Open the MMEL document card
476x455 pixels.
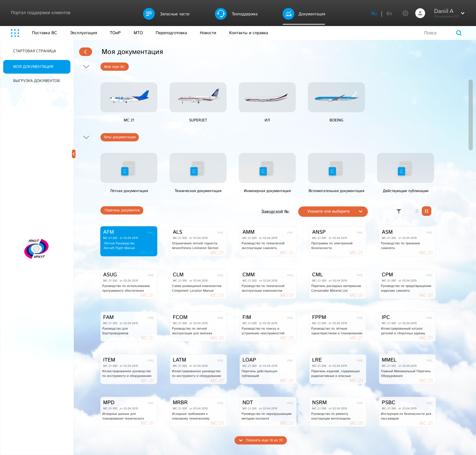(407, 369)
